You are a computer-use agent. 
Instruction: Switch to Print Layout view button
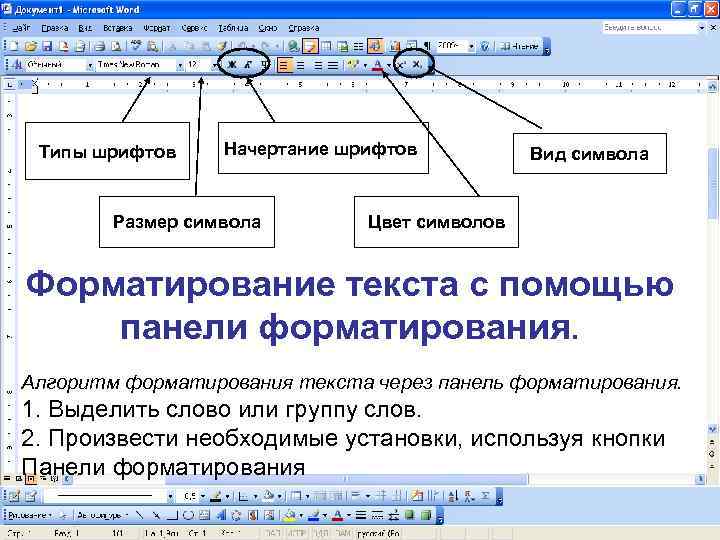30,479
